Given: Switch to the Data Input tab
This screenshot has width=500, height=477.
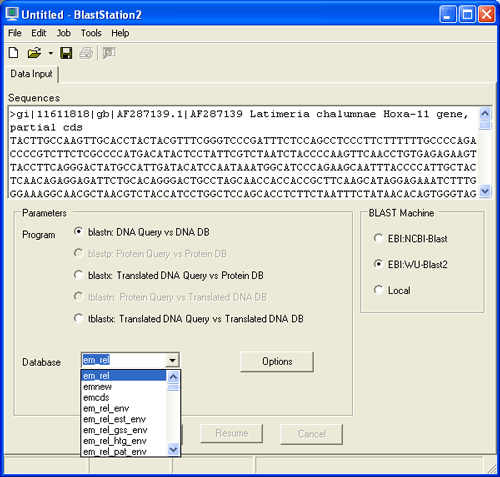Looking at the screenshot, I should click(x=31, y=74).
